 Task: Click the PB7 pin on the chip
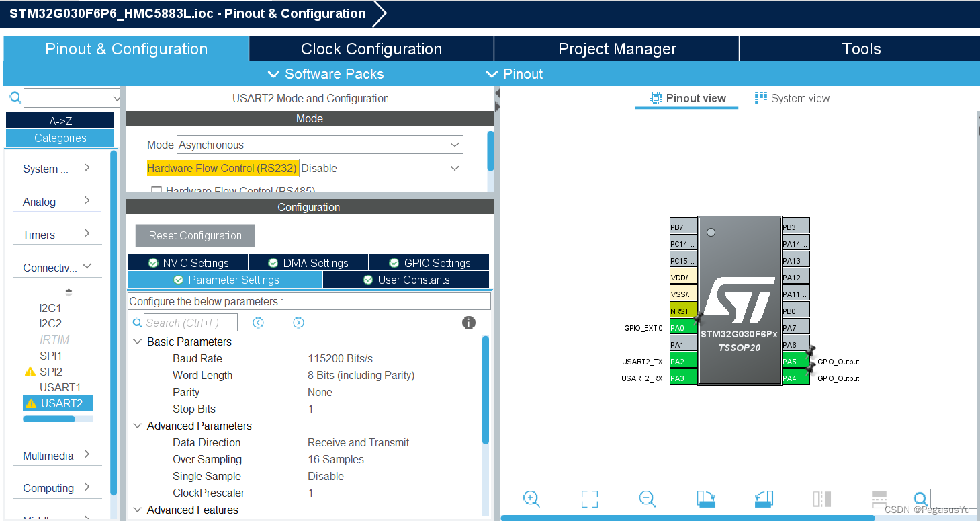coord(683,227)
